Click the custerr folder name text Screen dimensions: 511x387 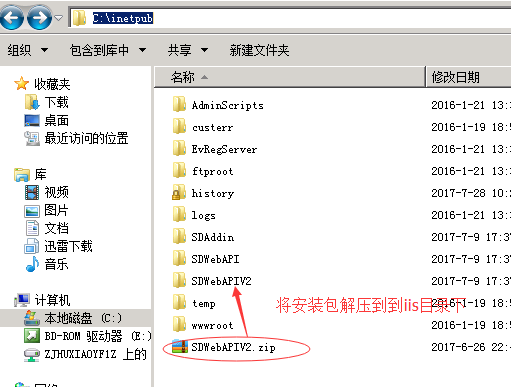point(212,127)
